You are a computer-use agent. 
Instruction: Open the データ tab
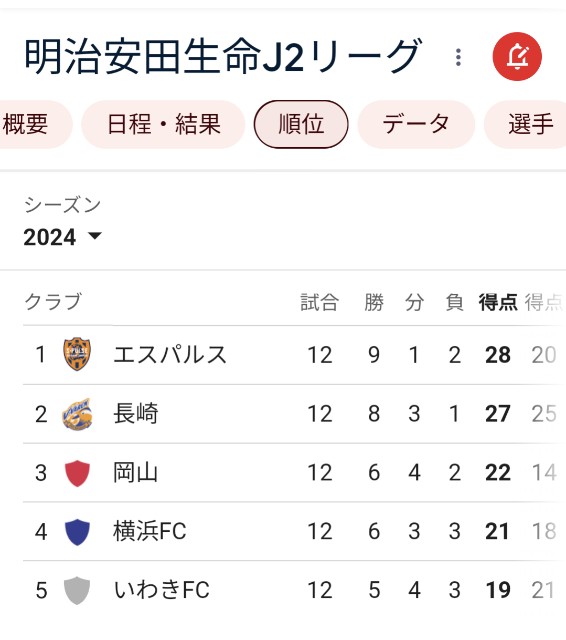[x=416, y=124]
